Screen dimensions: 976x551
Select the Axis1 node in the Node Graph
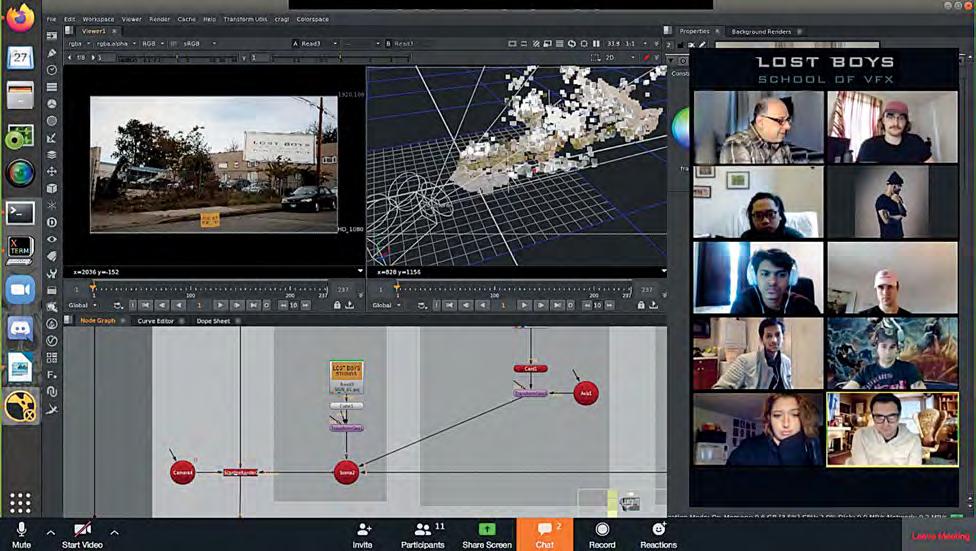586,393
